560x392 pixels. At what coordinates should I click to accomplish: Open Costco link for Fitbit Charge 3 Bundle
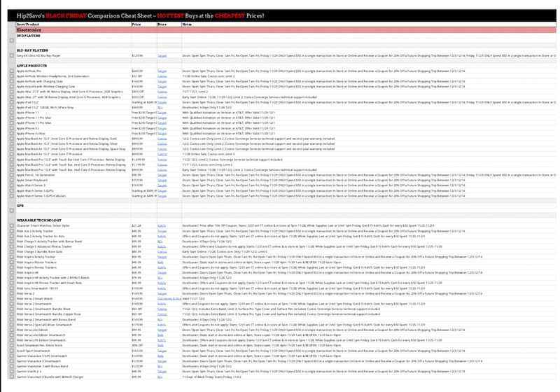[x=162, y=252]
